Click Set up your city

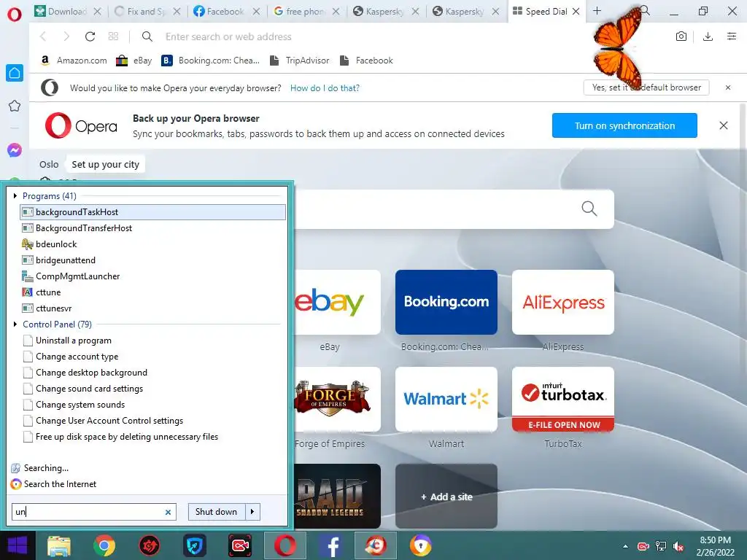tap(105, 165)
